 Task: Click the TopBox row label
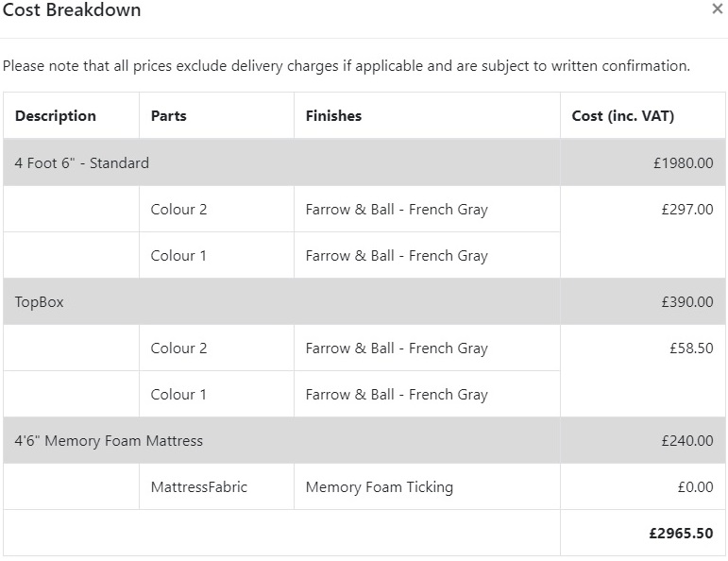40,302
